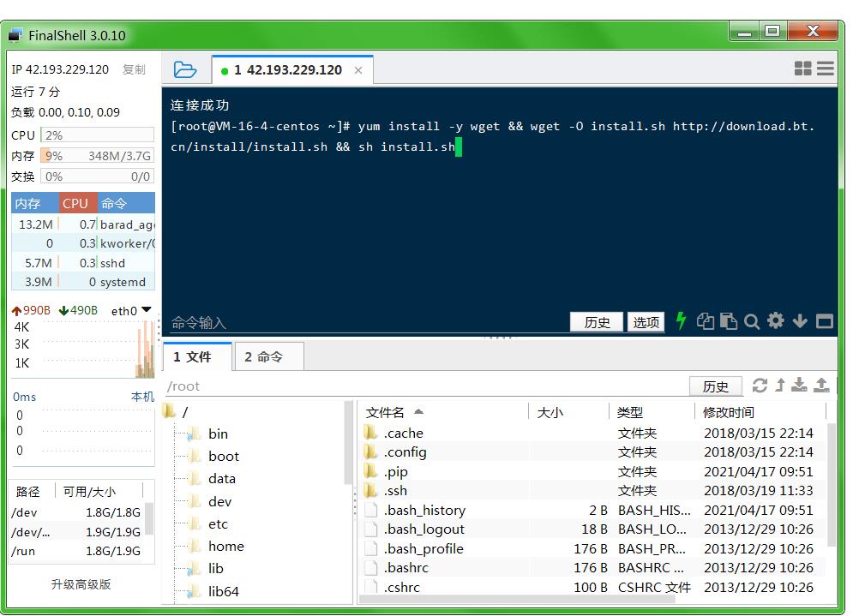Switch to the 命令 tab
The width and height of the screenshot is (853, 616).
[263, 356]
